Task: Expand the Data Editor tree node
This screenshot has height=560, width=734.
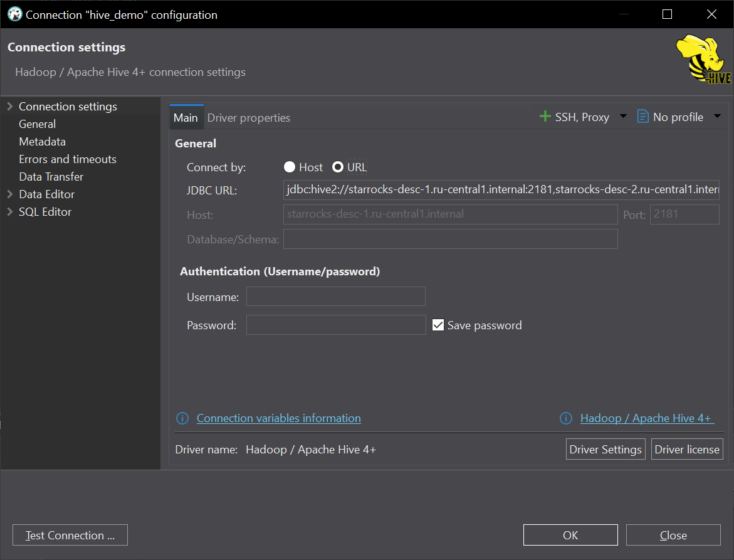Action: 10,194
